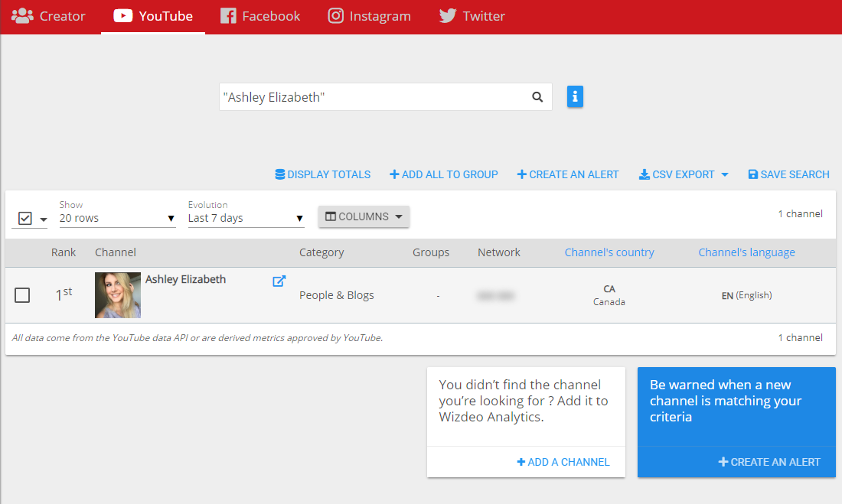The width and height of the screenshot is (842, 504).
Task: Click the Category column header
Action: 321,252
